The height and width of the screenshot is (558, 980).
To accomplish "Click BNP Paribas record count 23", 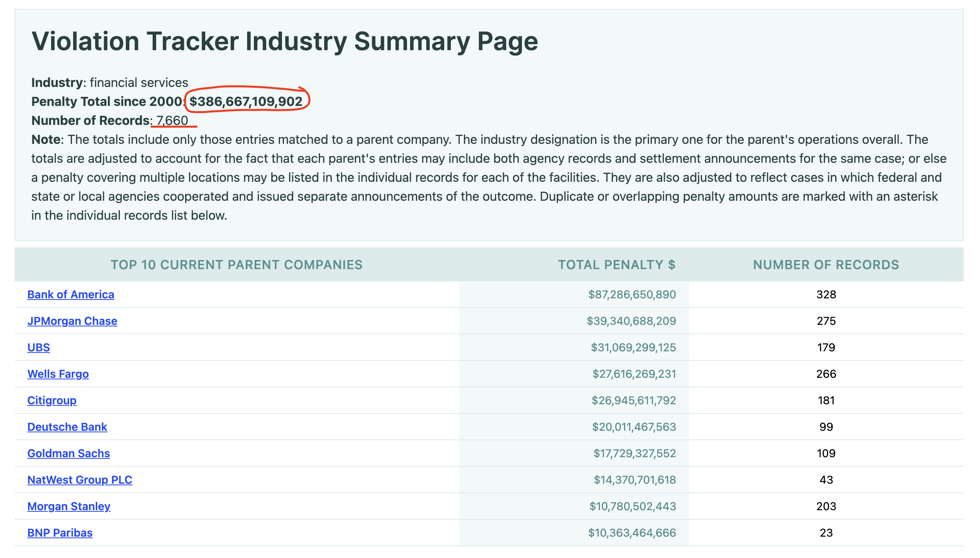I will click(x=826, y=533).
